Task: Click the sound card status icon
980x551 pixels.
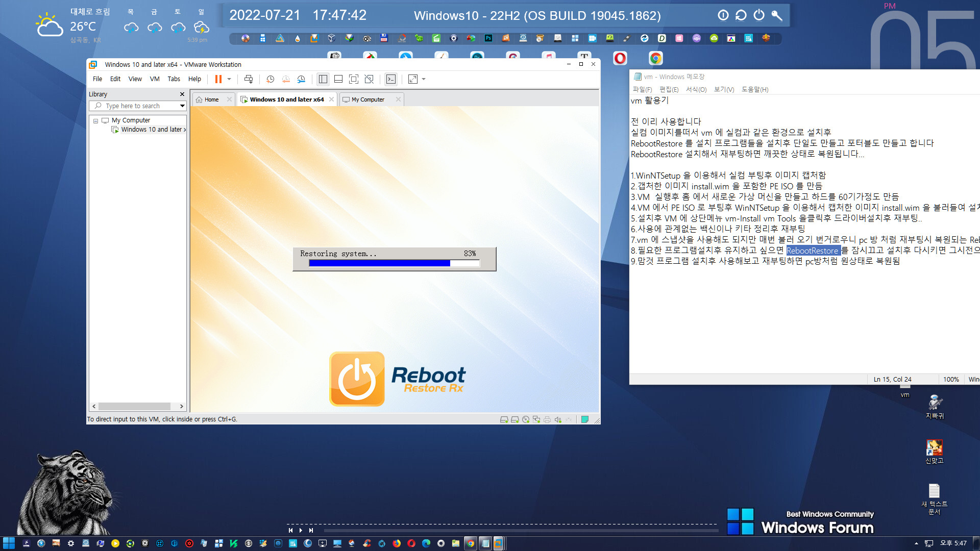Action: pos(558,419)
